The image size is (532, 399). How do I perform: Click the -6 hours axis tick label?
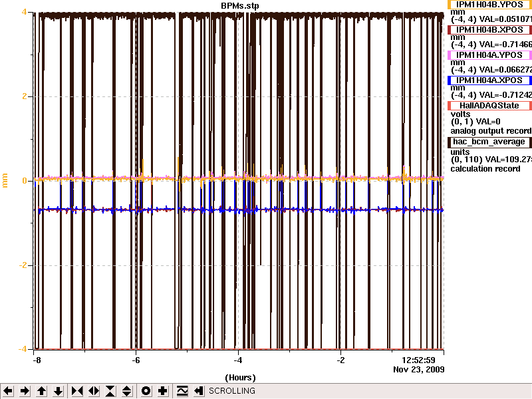[x=136, y=360]
